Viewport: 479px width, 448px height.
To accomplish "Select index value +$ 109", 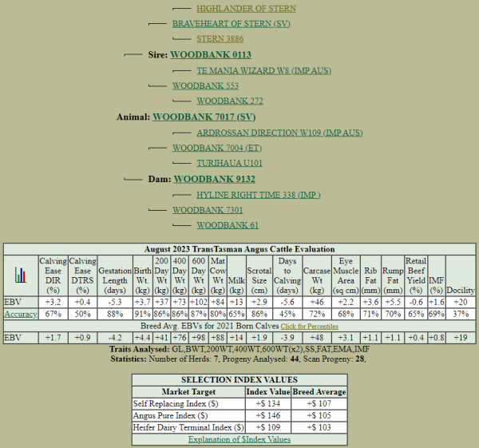I will pyautogui.click(x=268, y=428).
